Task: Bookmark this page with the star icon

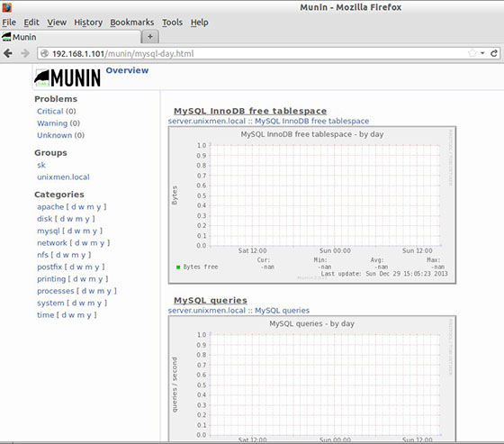Action: 472,53
